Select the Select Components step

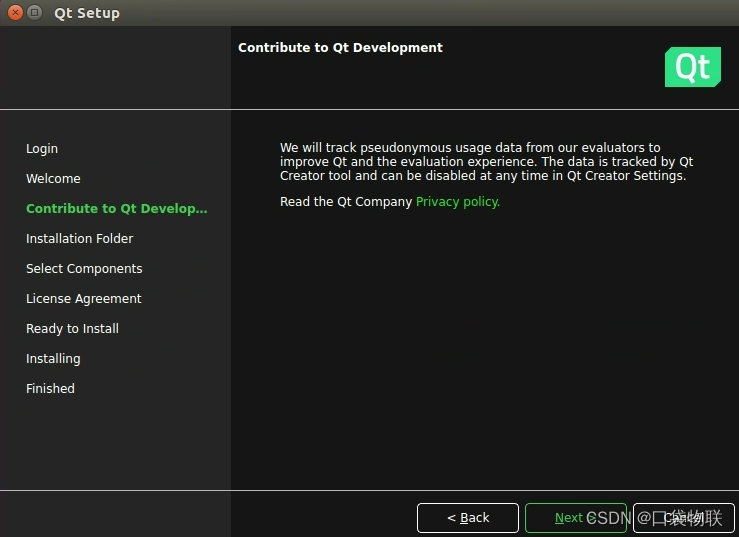[84, 269]
